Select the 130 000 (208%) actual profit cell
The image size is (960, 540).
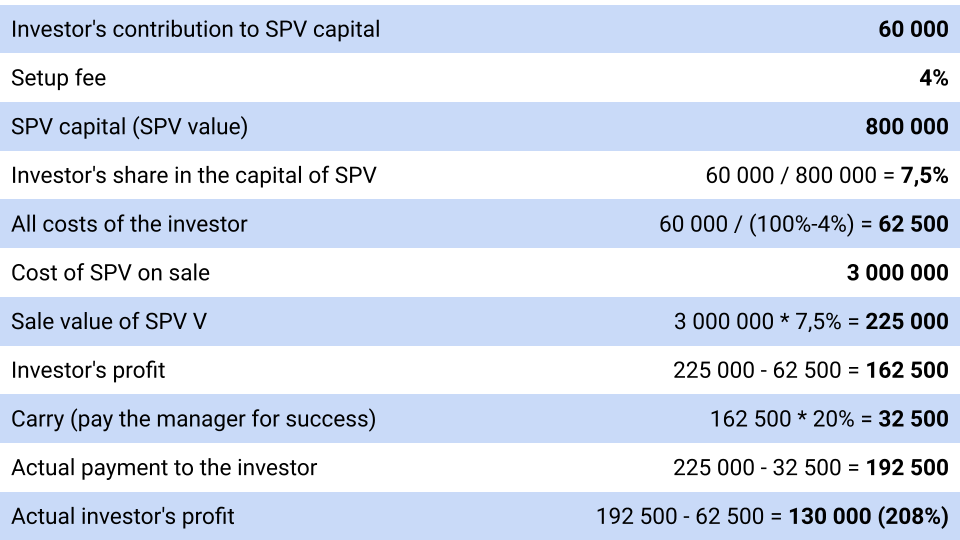772,517
